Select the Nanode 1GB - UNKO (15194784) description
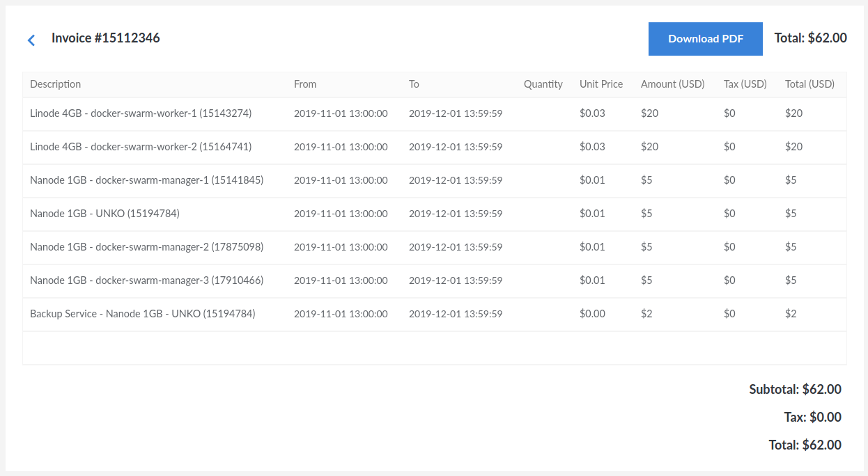Viewport: 868px width, 476px height. [x=104, y=214]
